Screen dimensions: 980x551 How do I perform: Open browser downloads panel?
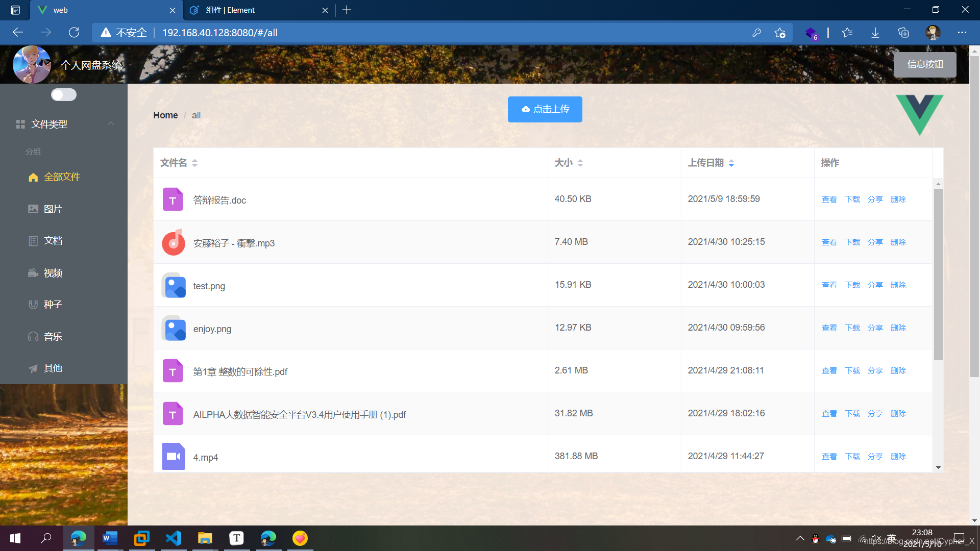[x=875, y=33]
